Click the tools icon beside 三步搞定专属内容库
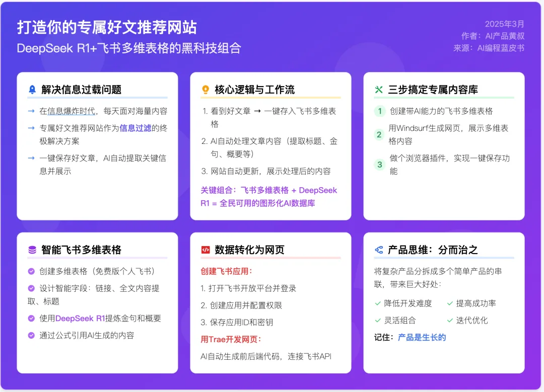 click(379, 90)
